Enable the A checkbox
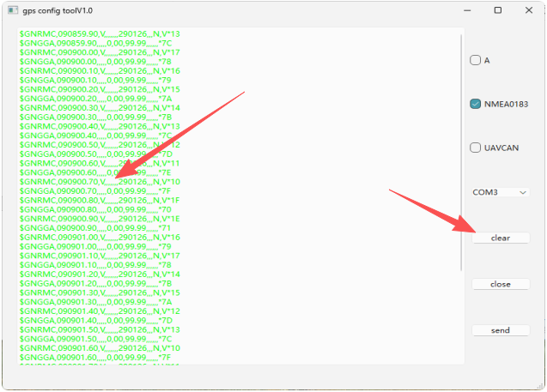 [x=475, y=60]
